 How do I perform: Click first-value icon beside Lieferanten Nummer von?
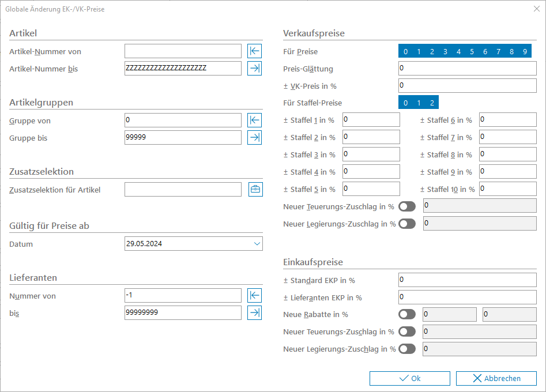click(255, 296)
